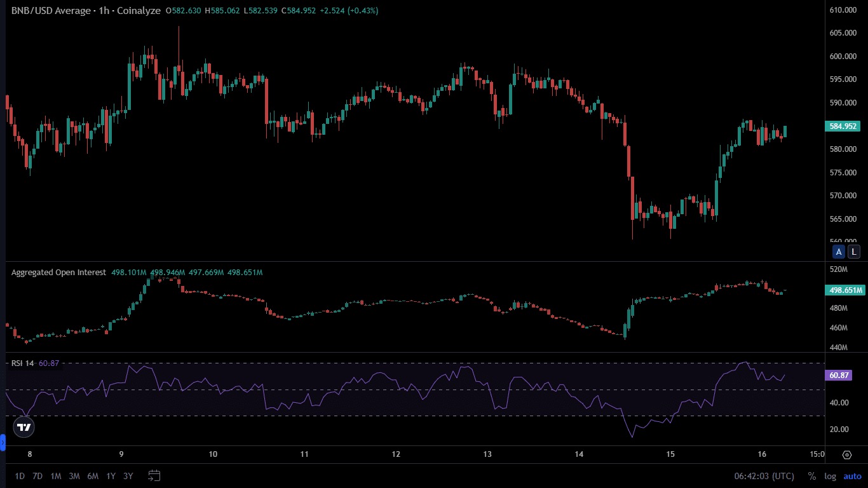Toggle the 'A' auto-scale button on price axis
Image resolution: width=868 pixels, height=488 pixels.
[x=839, y=252]
